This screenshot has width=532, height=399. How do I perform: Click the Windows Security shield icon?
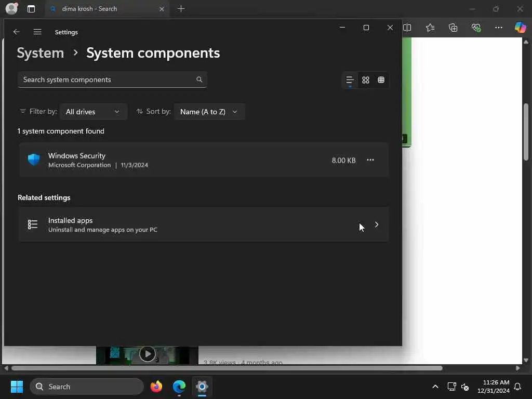pyautogui.click(x=34, y=159)
